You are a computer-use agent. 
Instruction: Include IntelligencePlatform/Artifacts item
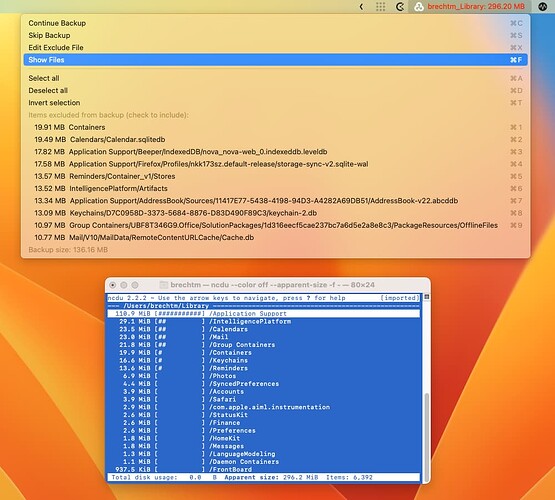tap(275, 189)
